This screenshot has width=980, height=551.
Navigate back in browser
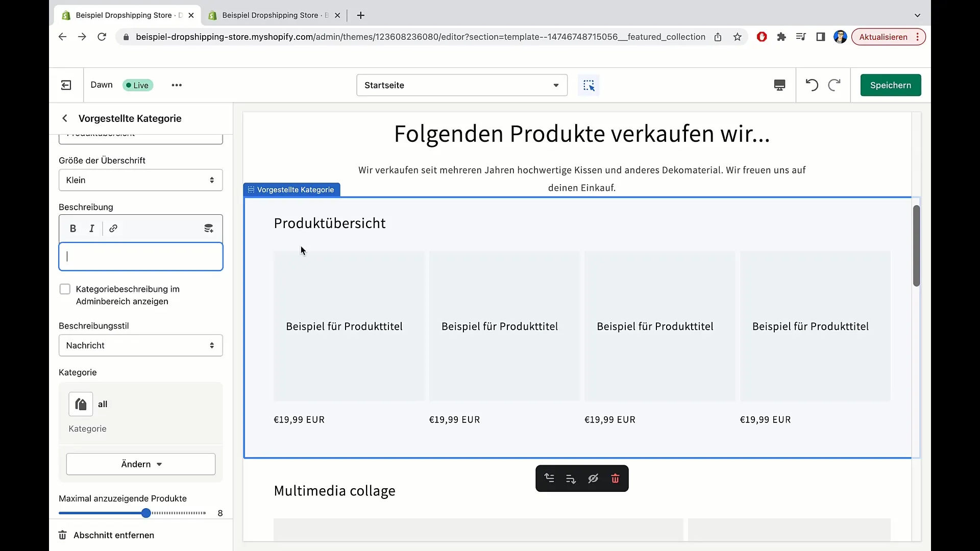click(x=62, y=37)
